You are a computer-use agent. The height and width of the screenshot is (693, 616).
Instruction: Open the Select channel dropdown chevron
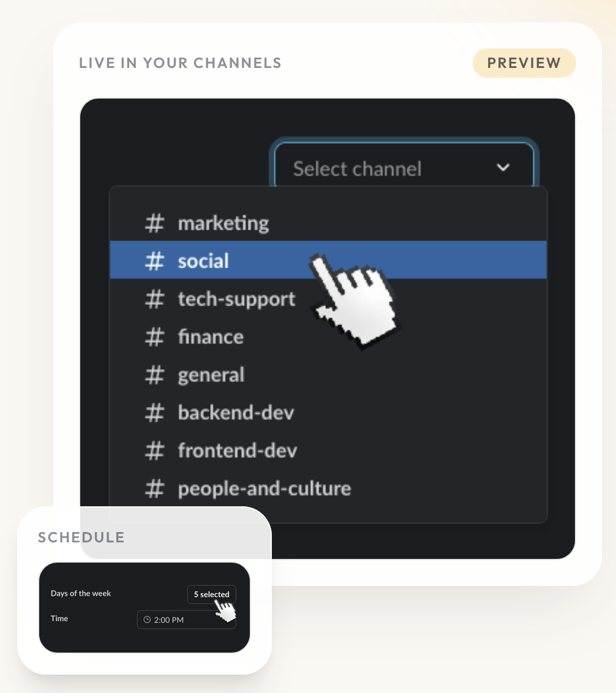point(503,167)
